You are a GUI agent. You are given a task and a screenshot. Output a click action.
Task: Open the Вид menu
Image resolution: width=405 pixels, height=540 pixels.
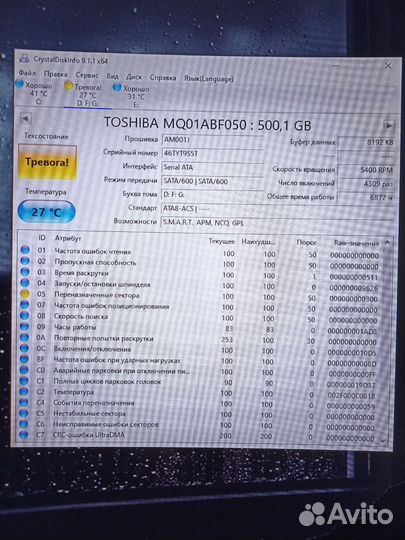112,76
